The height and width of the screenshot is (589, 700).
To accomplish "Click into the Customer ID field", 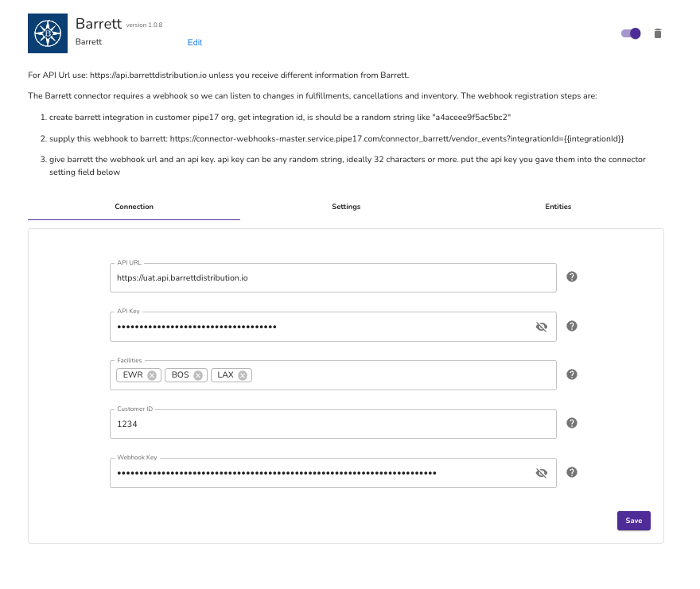I will coord(333,424).
